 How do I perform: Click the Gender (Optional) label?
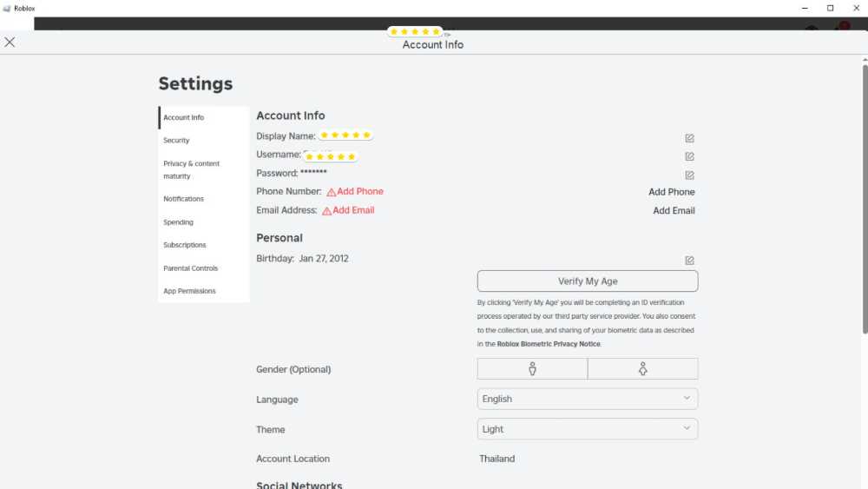click(293, 369)
